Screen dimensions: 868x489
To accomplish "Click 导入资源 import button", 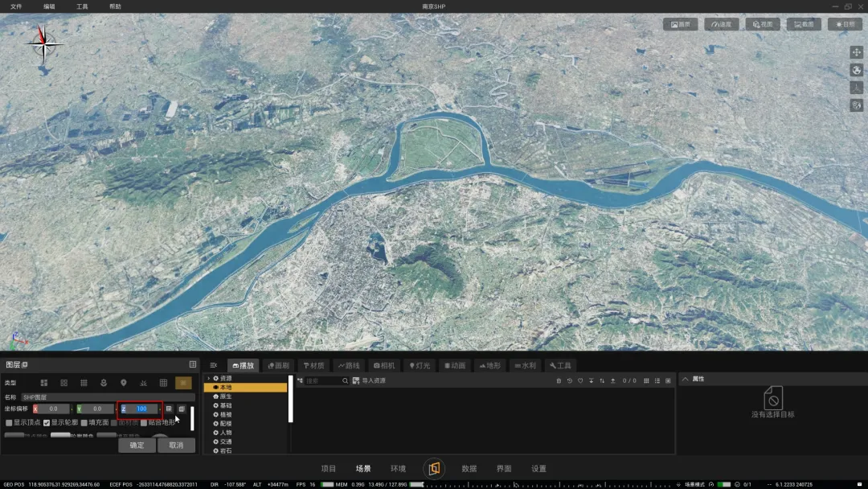I will pos(369,380).
